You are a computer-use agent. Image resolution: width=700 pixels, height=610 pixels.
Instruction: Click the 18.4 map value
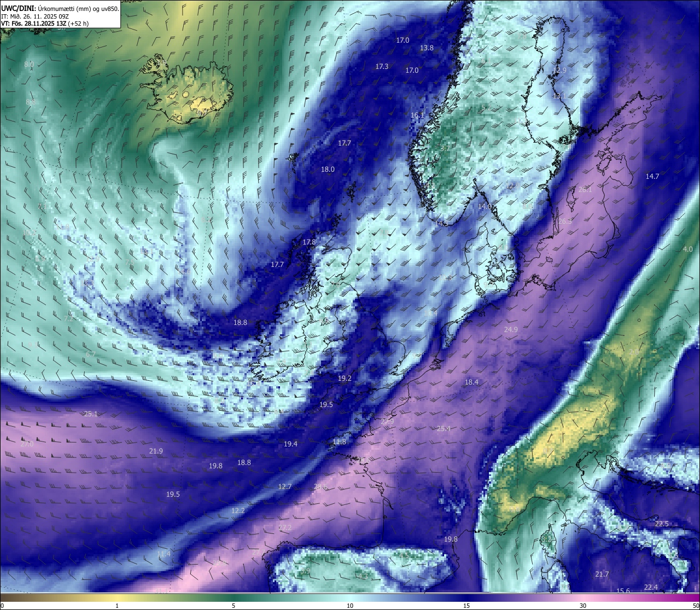[x=471, y=382]
